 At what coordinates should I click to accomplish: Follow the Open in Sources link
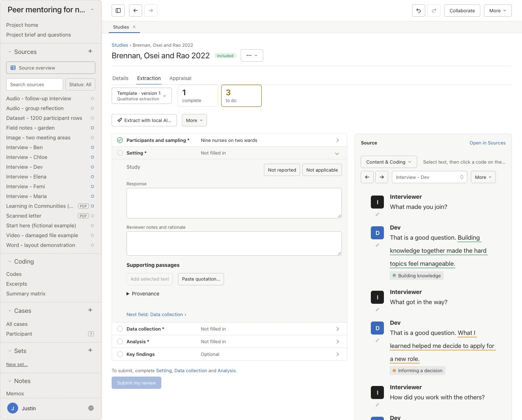point(488,143)
